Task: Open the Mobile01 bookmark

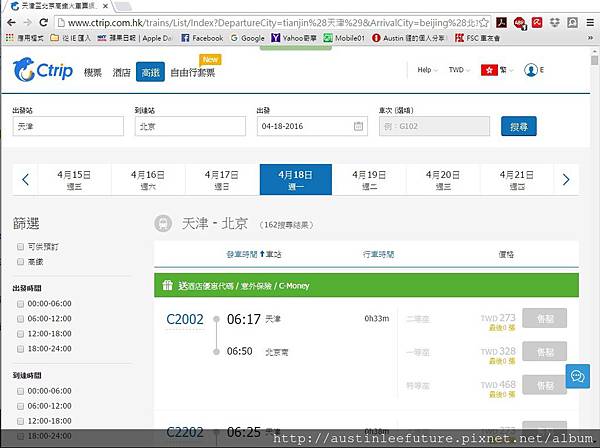Action: coord(344,38)
